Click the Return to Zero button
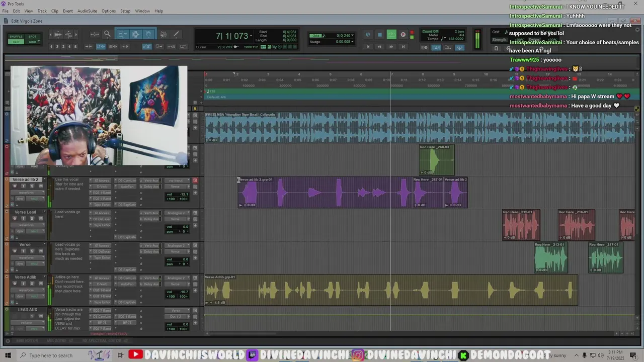The width and height of the screenshot is (644, 362). point(368,47)
